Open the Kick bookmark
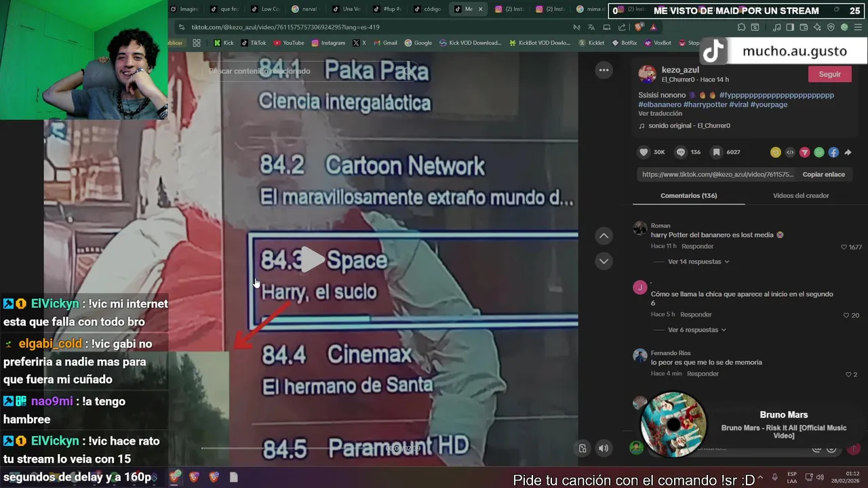This screenshot has width=868, height=488. (x=224, y=43)
